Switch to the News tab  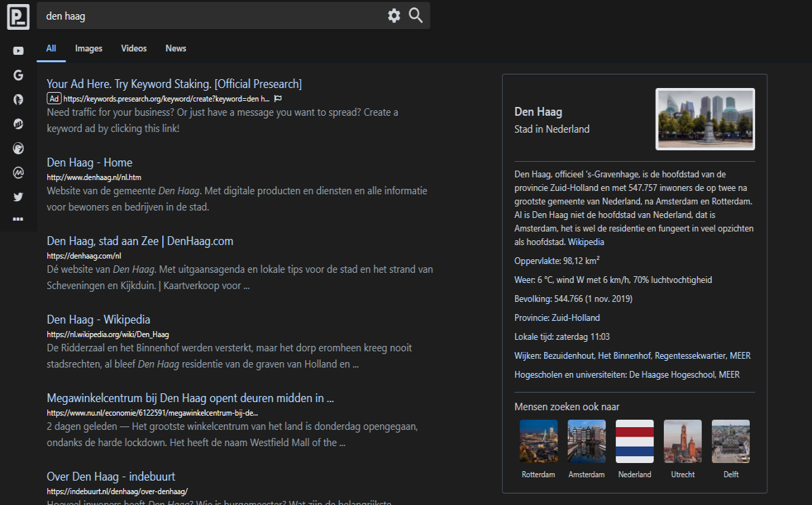(x=176, y=48)
